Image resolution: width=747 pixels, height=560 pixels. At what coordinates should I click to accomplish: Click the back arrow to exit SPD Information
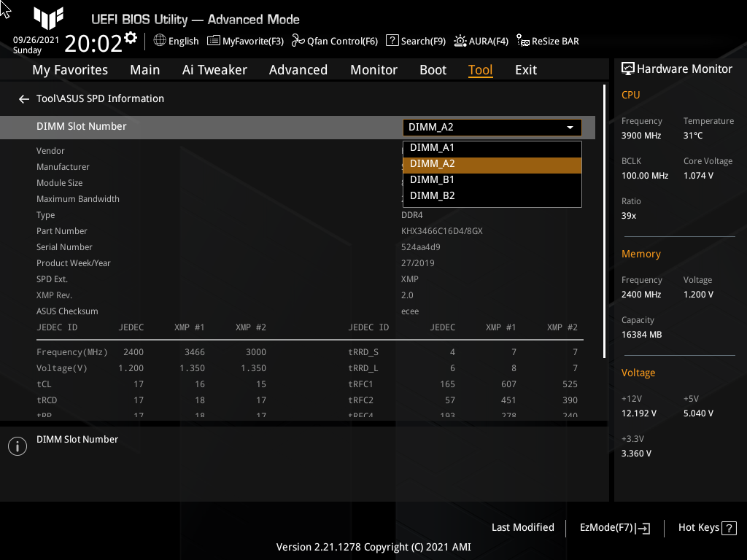click(x=23, y=98)
